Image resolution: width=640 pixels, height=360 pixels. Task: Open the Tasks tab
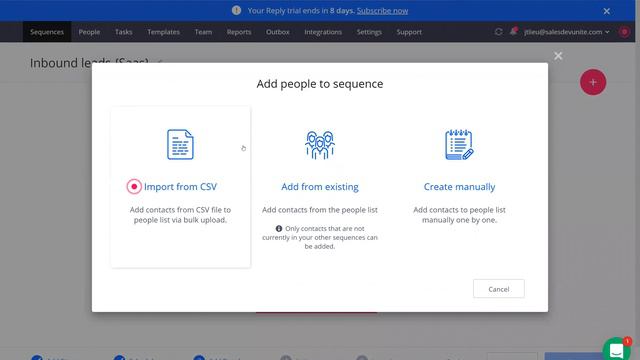click(123, 32)
